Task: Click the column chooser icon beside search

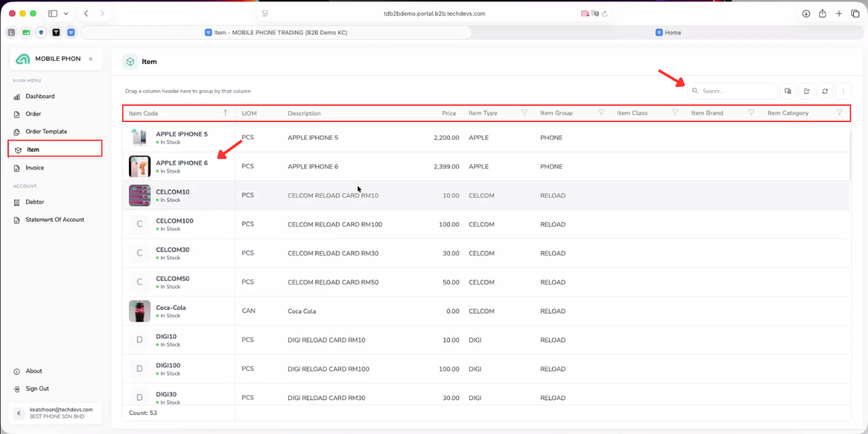Action: point(788,91)
